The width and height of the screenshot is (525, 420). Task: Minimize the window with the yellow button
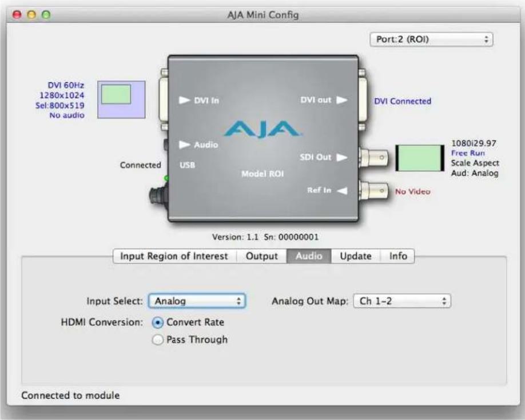tap(32, 15)
